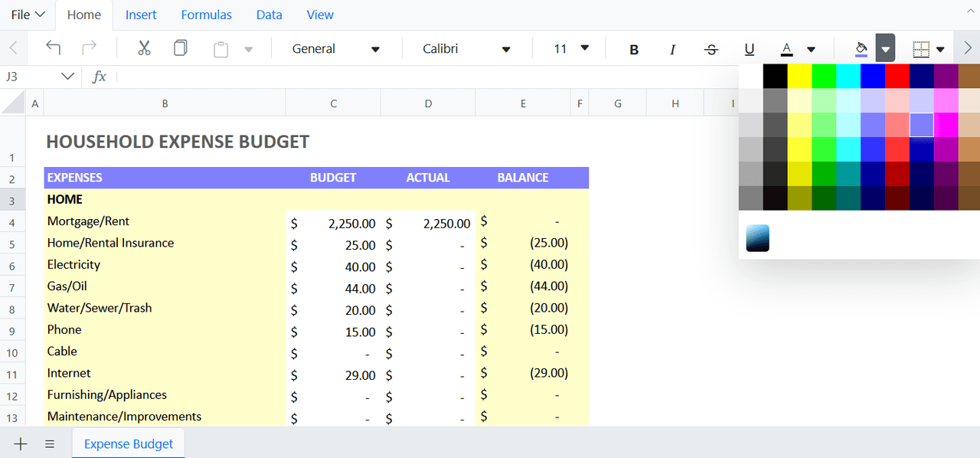
Task: Click the Redo arrow icon
Action: click(90, 48)
